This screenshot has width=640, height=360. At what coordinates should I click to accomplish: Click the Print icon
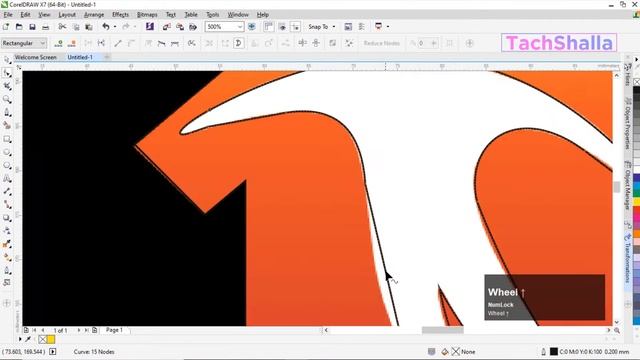(46, 27)
